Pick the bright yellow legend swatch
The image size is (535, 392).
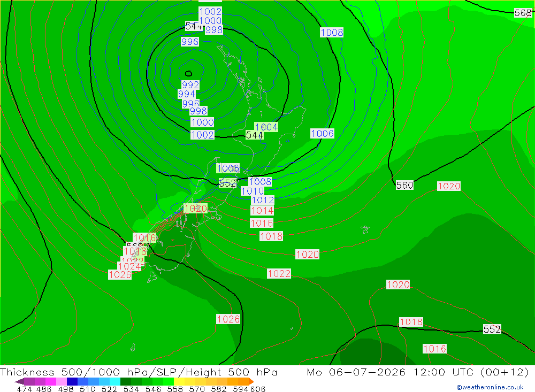tap(179, 381)
